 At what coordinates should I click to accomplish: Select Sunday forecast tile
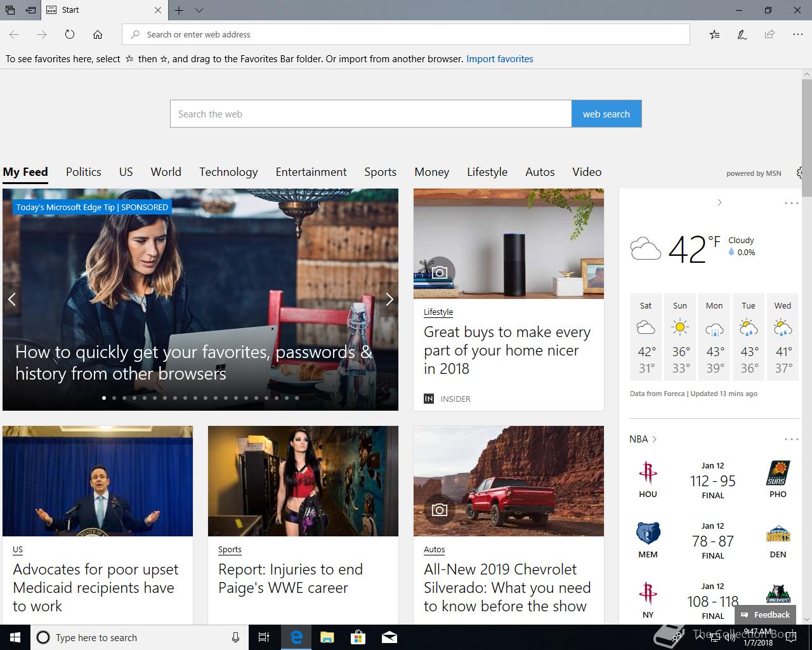click(x=680, y=337)
